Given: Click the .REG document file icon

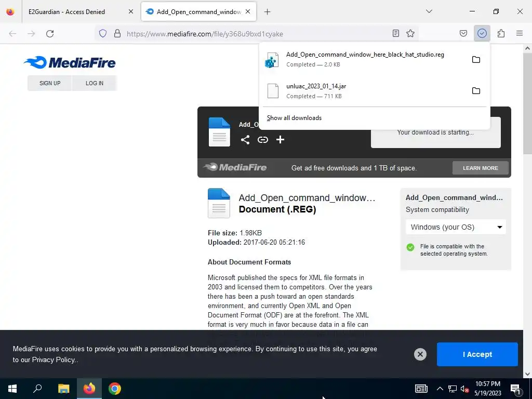Looking at the screenshot, I should [x=219, y=203].
